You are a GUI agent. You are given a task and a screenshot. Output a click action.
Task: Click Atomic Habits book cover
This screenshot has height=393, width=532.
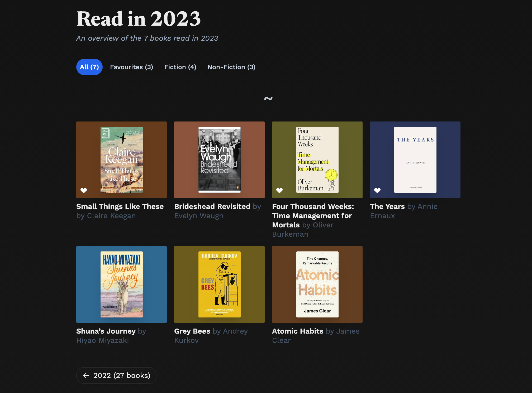[x=317, y=284]
